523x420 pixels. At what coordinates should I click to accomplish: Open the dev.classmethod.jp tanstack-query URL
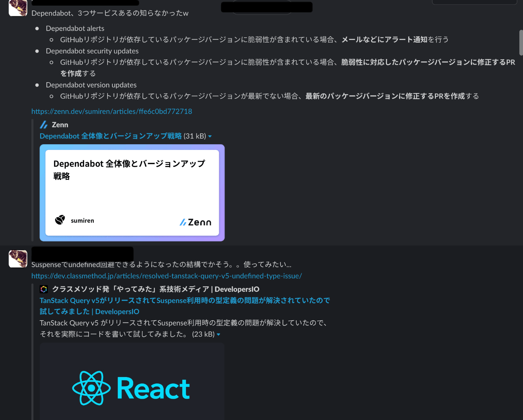click(x=167, y=276)
